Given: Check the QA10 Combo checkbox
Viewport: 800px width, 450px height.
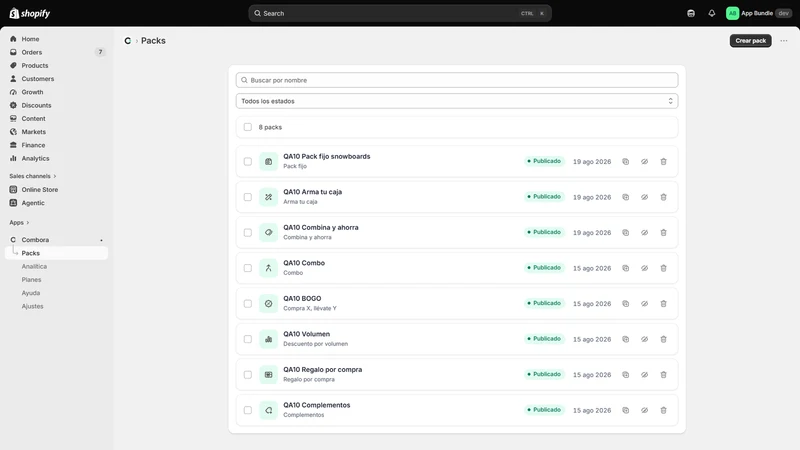Looking at the screenshot, I should tap(247, 268).
